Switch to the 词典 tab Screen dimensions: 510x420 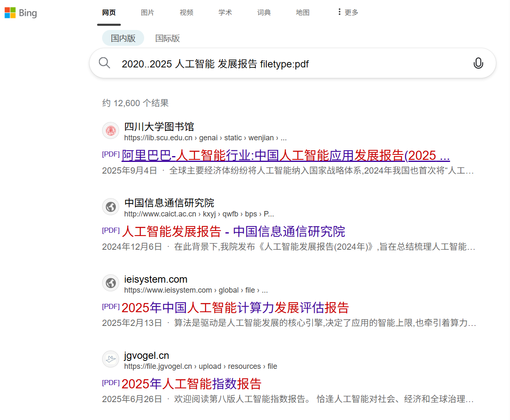(x=264, y=12)
